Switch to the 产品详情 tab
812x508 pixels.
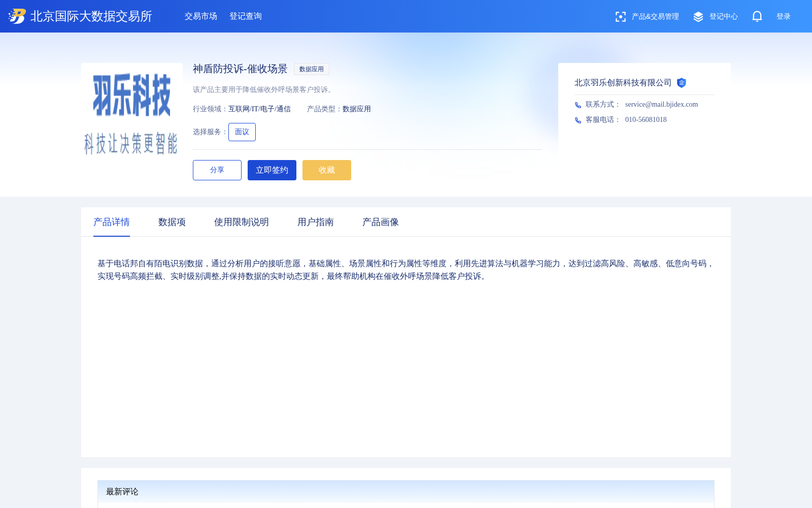[x=112, y=222]
